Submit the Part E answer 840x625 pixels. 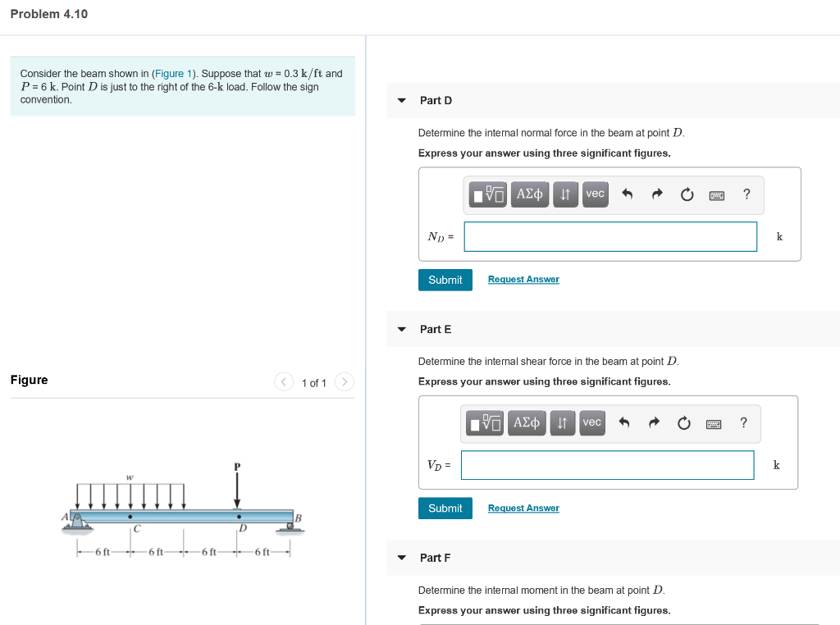[x=445, y=508]
